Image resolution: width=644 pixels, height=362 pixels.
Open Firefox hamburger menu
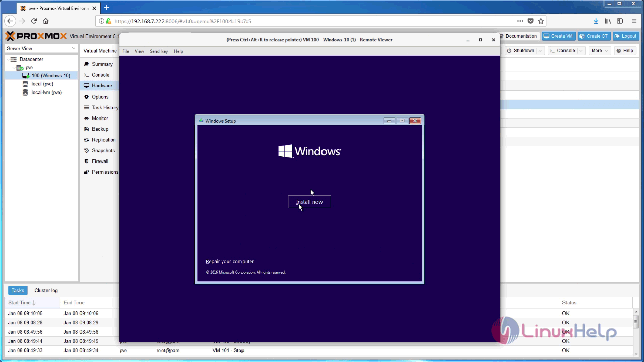(633, 21)
